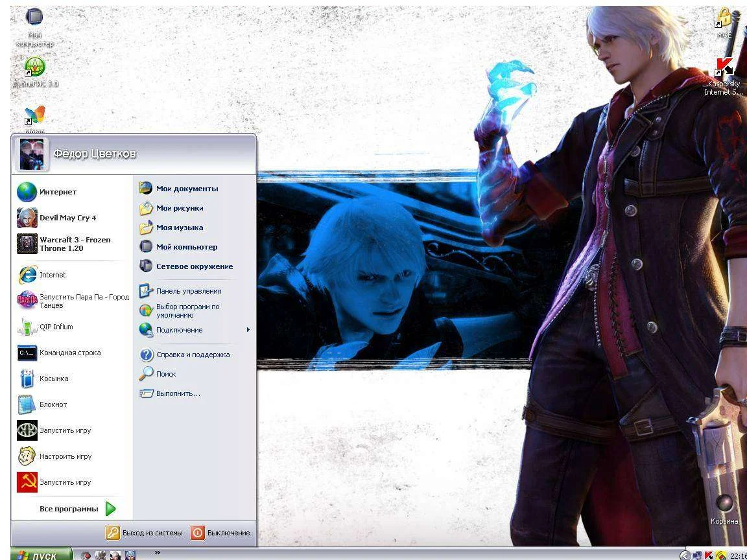This screenshot has height=560, width=747.
Task: Click network connection tray icon
Action: (x=698, y=555)
